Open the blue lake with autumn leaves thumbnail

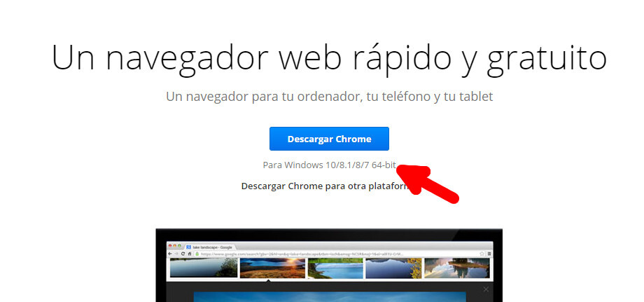393,268
